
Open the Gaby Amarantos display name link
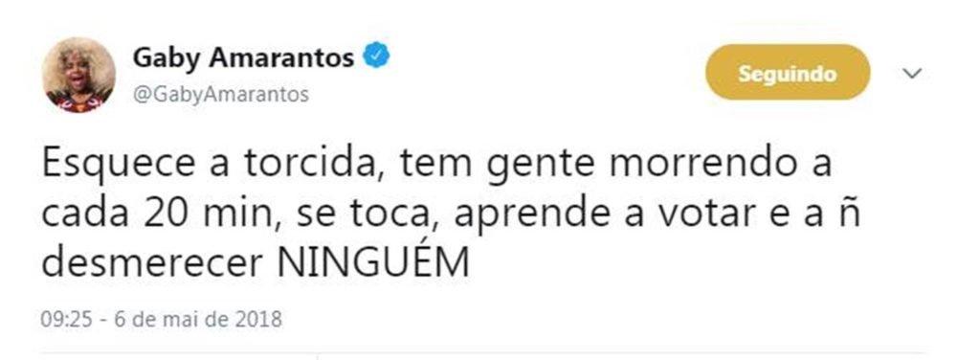(244, 58)
